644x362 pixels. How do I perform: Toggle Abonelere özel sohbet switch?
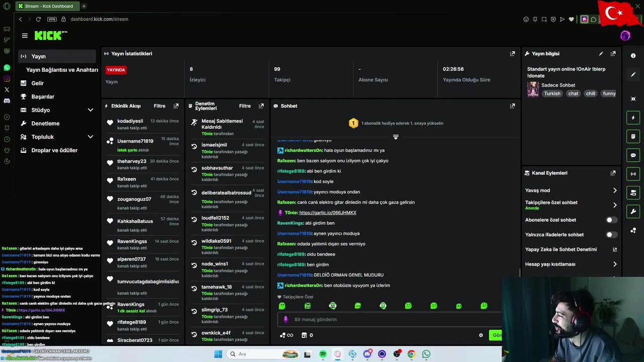pos(611,220)
